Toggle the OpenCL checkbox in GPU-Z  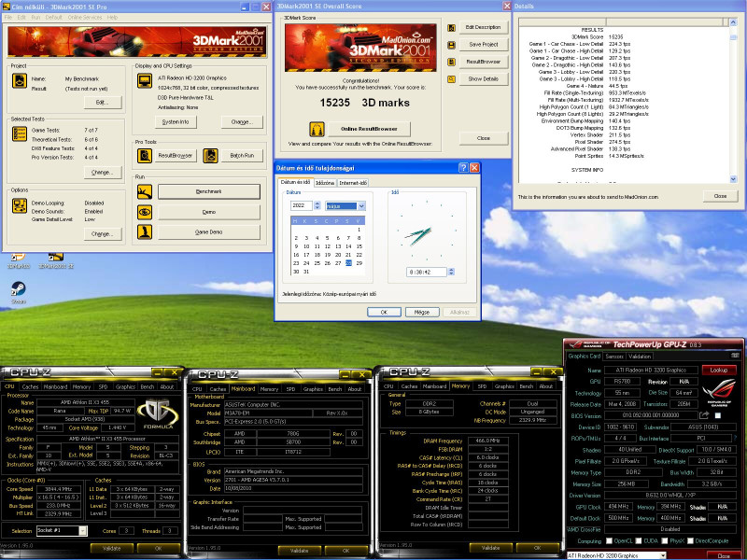pos(609,541)
